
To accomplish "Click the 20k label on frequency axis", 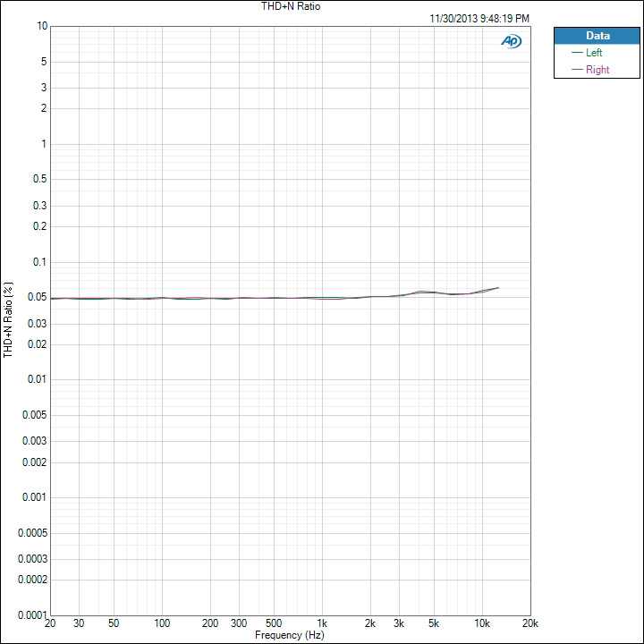I will 530,623.
